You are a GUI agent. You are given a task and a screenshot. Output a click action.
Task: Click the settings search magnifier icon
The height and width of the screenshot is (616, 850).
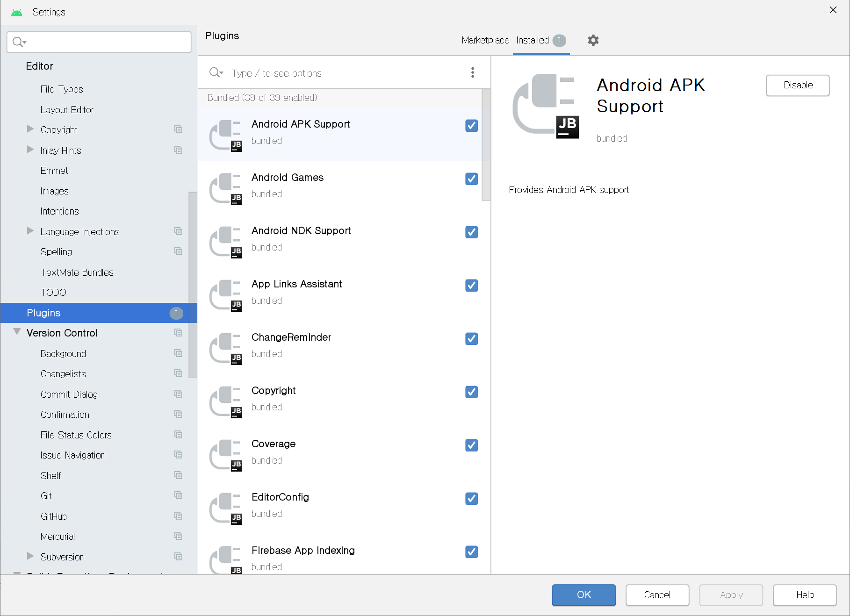coord(19,42)
